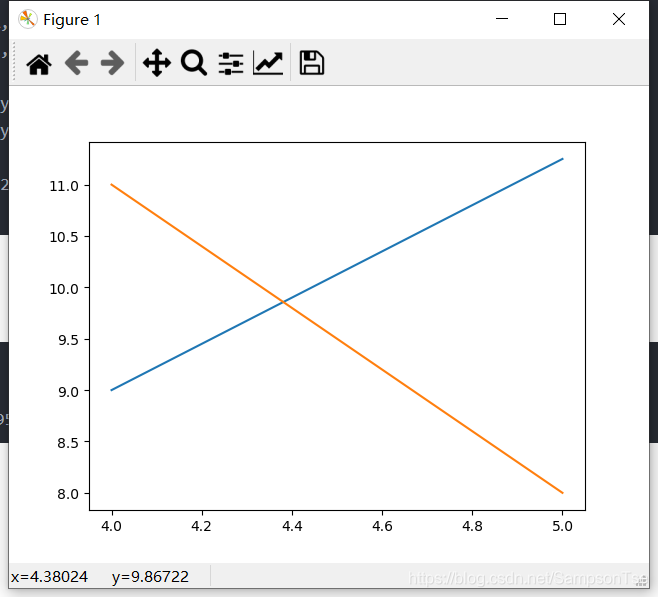Click the intersection of the blue and orange lines
Screen dimensions: 658x597
tap(284, 302)
